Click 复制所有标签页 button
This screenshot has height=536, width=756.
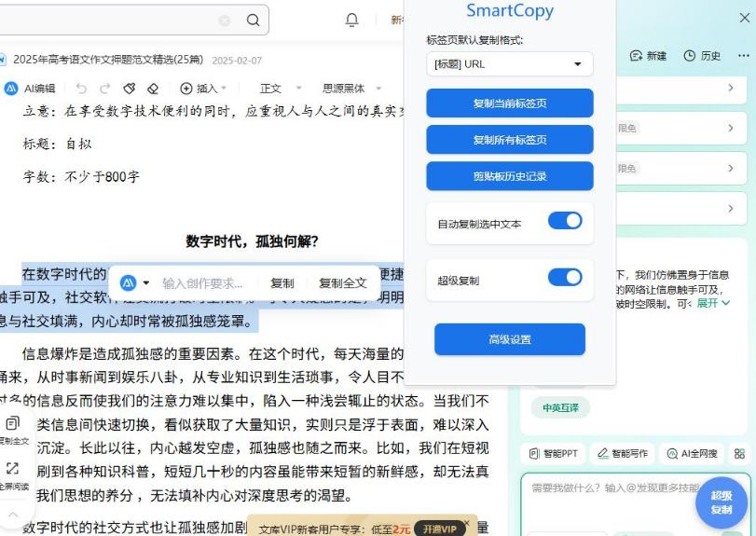point(510,140)
